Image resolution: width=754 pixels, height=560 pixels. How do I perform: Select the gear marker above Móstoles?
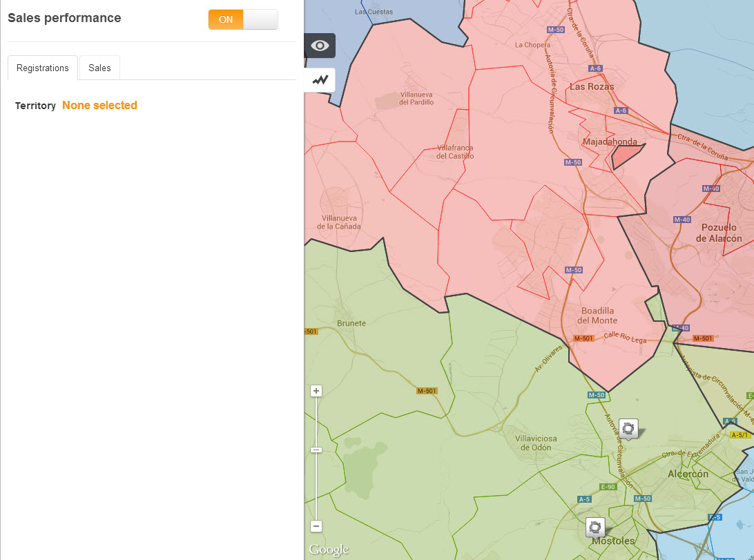click(x=595, y=528)
